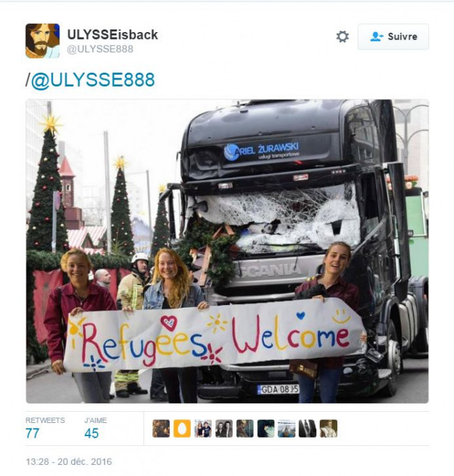
Task: Open the orange egg avatar
Action: point(182,429)
